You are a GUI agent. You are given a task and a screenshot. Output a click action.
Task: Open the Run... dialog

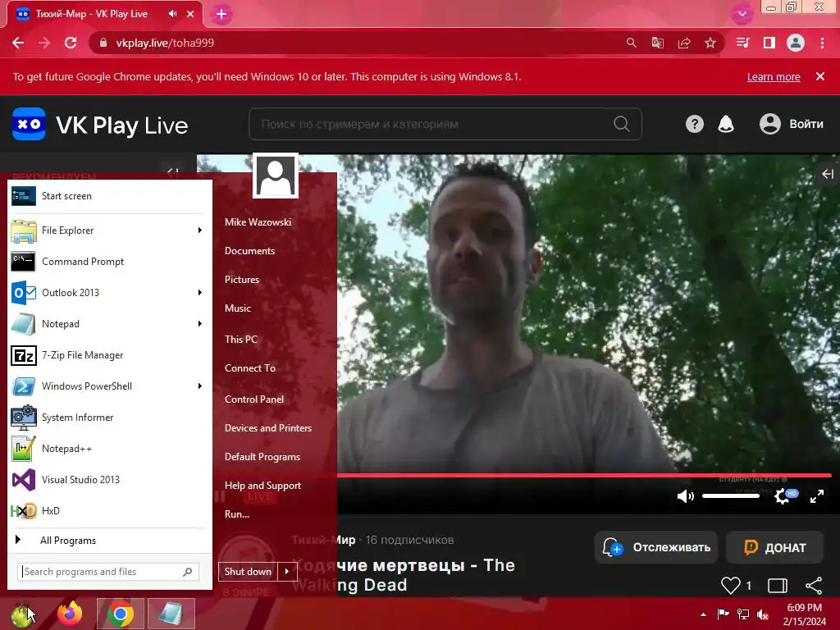[237, 514]
